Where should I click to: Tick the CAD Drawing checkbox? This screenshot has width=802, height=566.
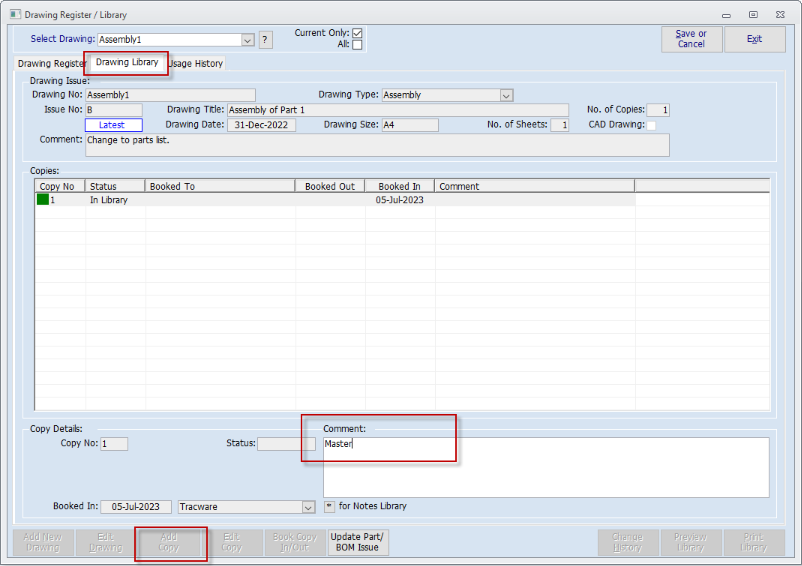(x=651, y=126)
